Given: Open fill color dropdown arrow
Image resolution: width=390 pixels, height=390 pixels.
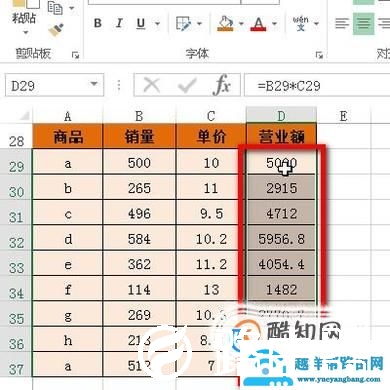Looking at the screenshot, I should pyautogui.click(x=241, y=24).
